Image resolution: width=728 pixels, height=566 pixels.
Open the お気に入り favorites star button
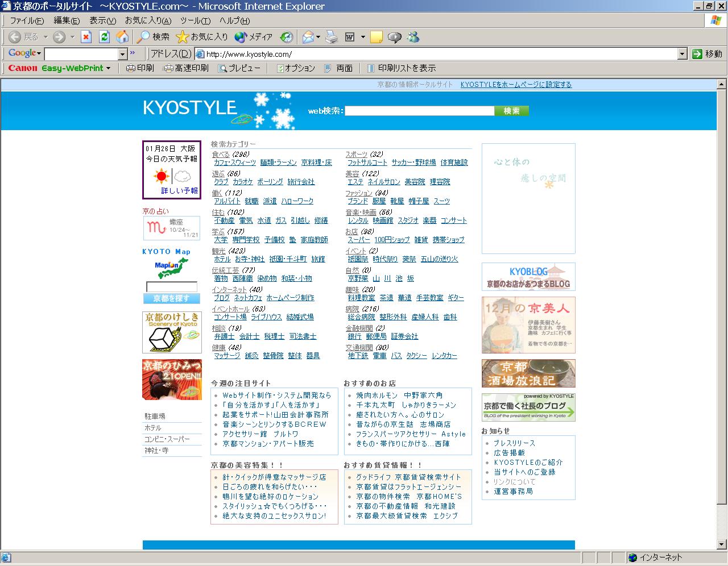202,37
